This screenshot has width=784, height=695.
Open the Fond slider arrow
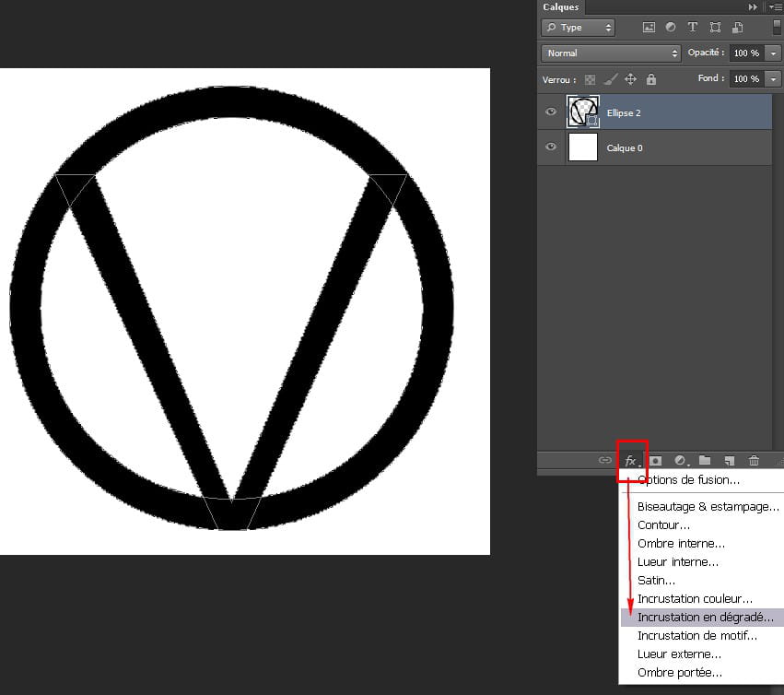774,79
